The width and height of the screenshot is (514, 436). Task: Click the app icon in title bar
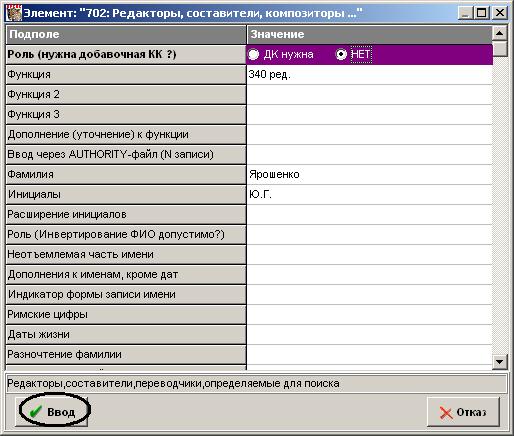(14, 13)
